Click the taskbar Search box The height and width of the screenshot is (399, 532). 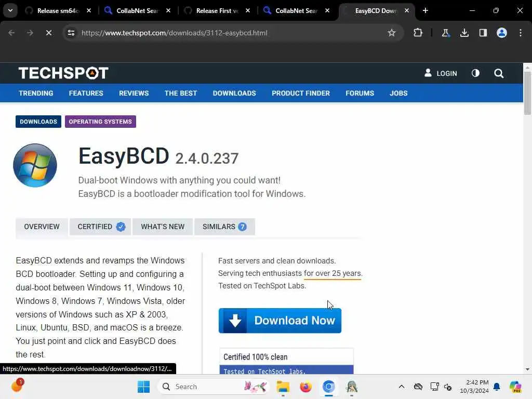(x=214, y=387)
